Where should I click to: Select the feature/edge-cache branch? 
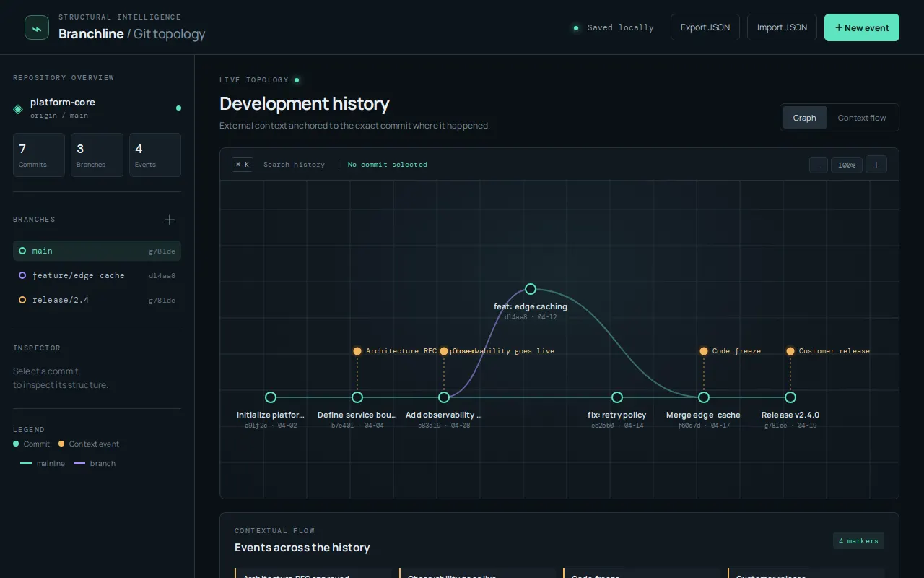coord(97,275)
